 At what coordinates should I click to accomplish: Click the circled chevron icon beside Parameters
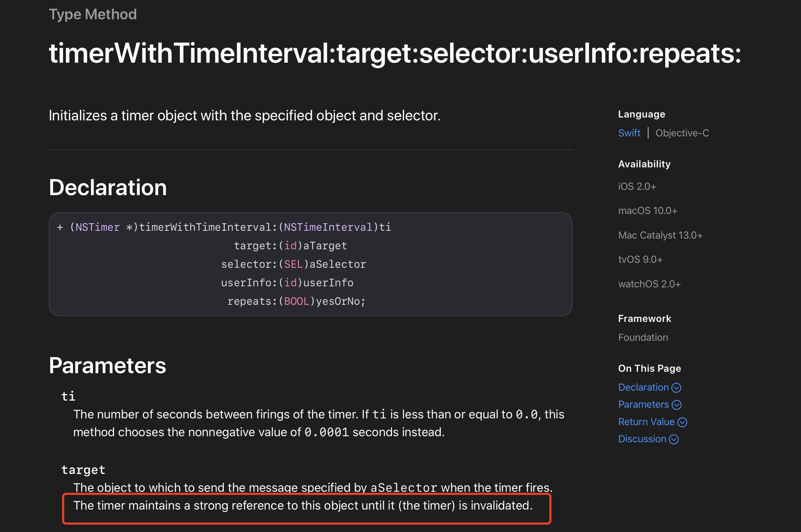[676, 405]
